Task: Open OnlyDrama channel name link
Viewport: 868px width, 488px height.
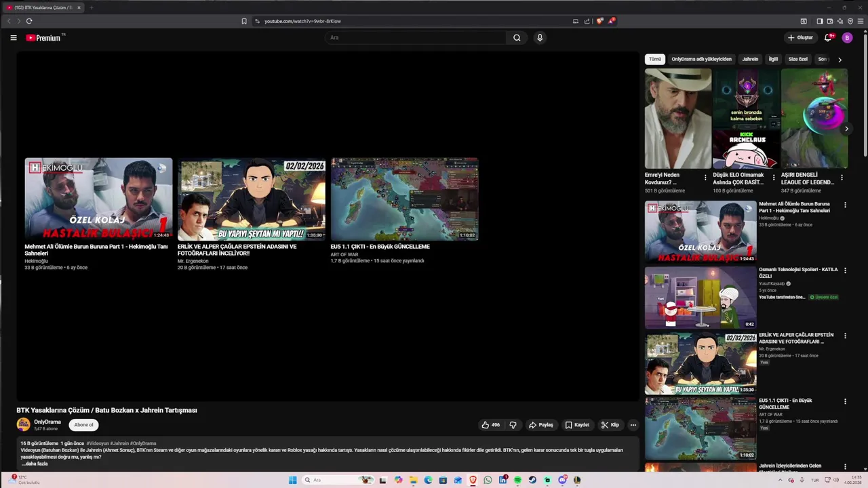Action: click(x=47, y=422)
